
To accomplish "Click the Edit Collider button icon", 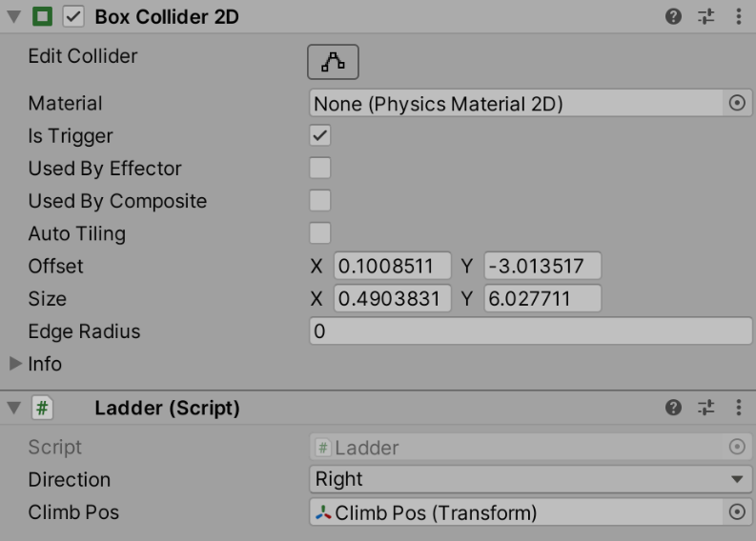I will pos(333,62).
